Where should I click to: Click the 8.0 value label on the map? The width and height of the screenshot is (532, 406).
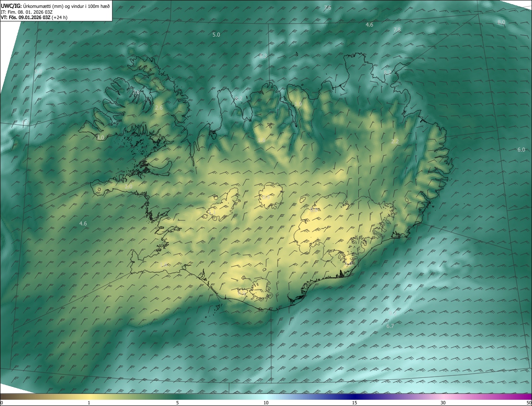(501, 22)
